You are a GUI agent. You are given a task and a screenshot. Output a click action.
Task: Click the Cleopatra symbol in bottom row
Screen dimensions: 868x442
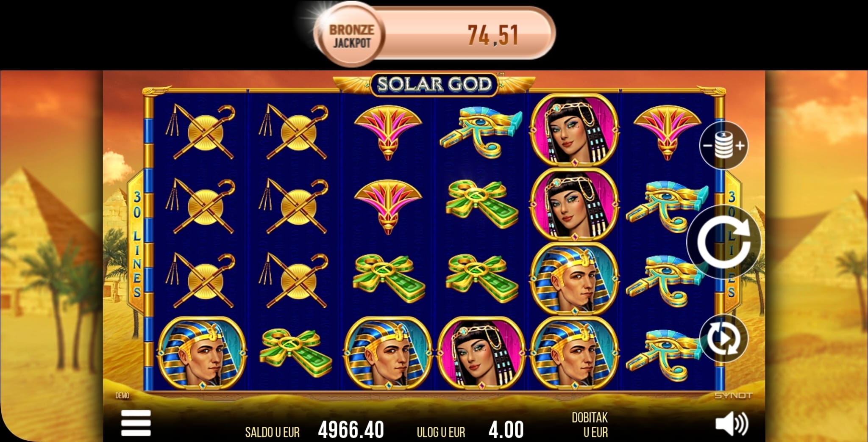[481, 353]
